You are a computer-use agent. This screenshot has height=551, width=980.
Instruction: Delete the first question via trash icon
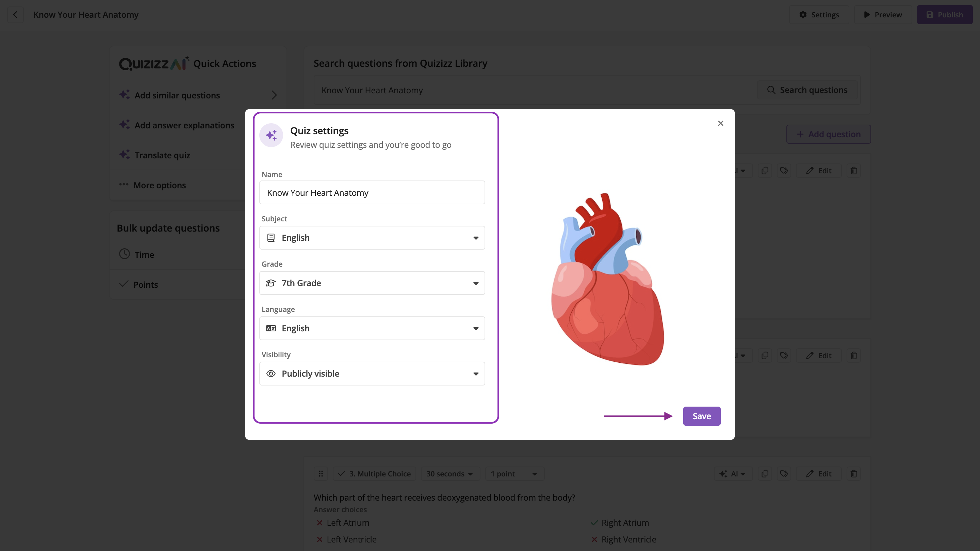click(x=854, y=171)
